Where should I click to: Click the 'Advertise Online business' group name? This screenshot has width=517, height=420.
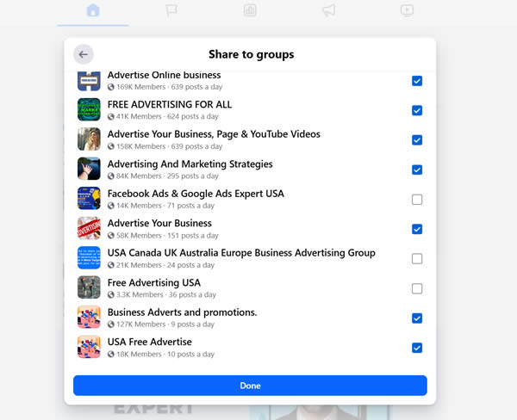click(x=165, y=75)
